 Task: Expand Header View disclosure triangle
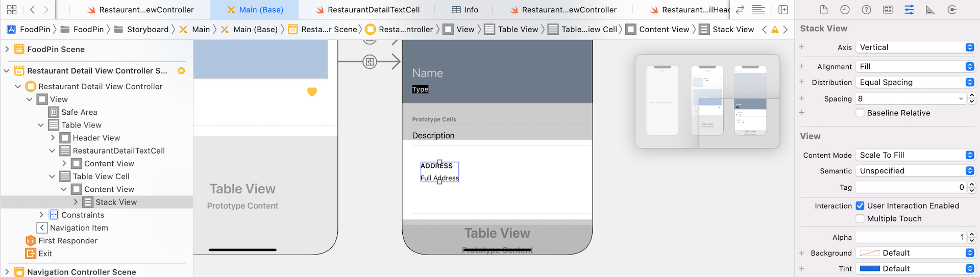point(53,138)
